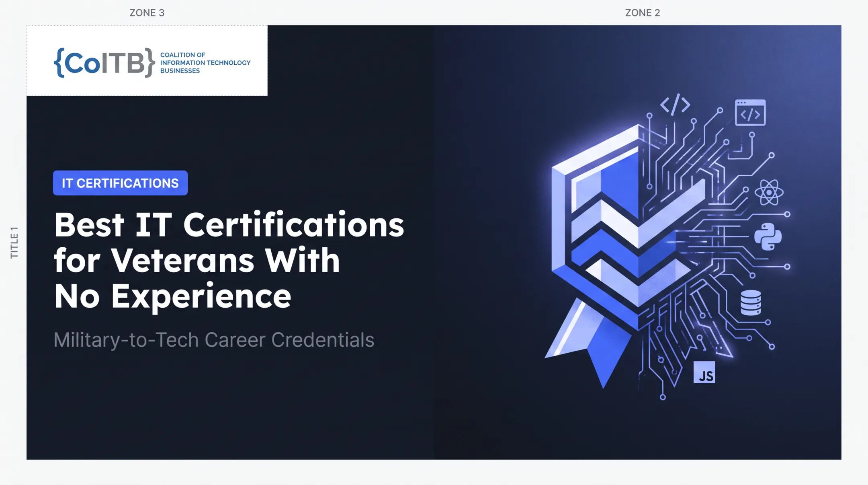Screen dimensions: 868x485
Task: Click the CoITB logo in the top-left
Action: [152, 62]
